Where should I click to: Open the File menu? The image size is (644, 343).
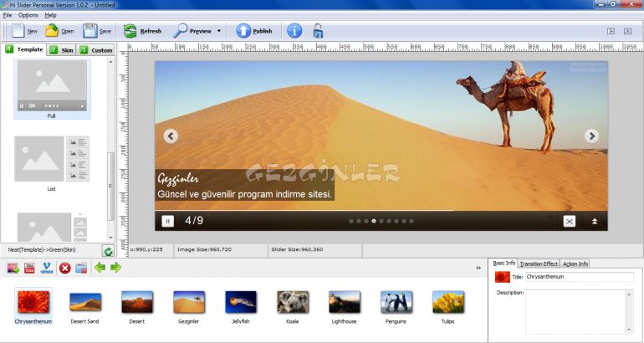click(8, 15)
